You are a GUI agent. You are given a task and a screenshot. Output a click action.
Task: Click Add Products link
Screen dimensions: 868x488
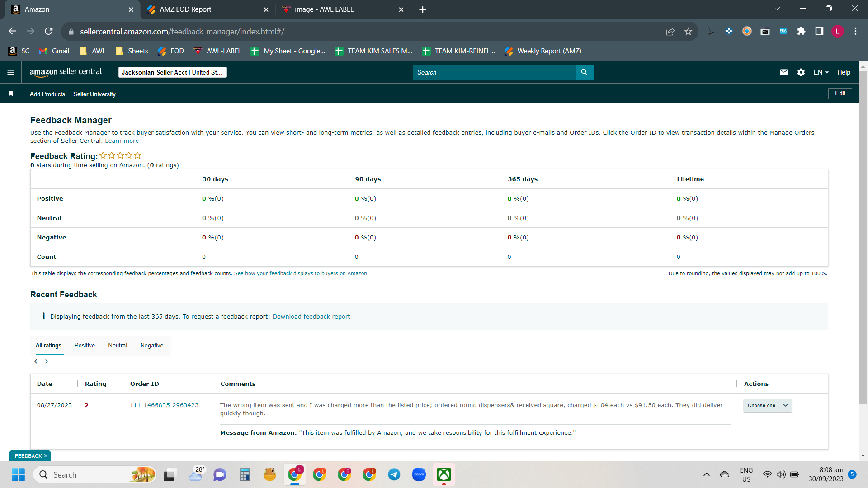point(47,94)
